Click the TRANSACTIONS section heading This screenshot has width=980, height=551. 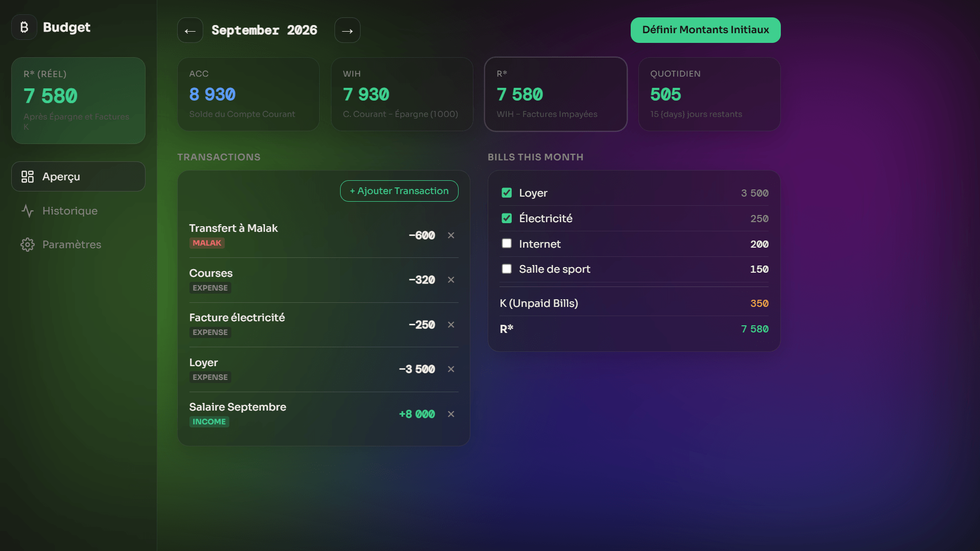pos(219,157)
